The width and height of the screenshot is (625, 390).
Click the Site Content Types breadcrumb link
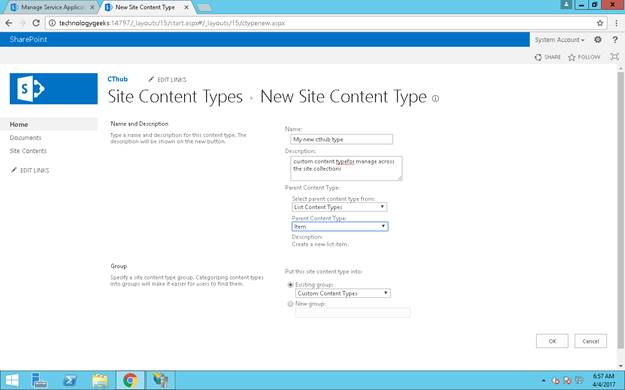pyautogui.click(x=175, y=97)
